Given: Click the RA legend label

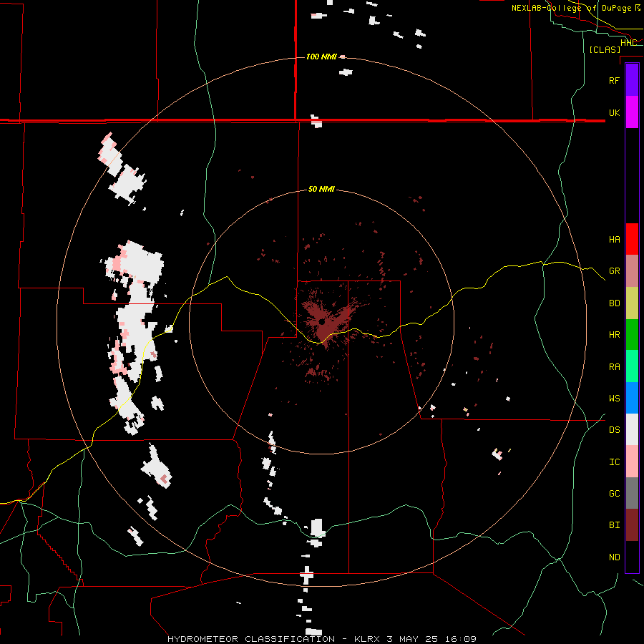Looking at the screenshot, I should click(x=614, y=367).
